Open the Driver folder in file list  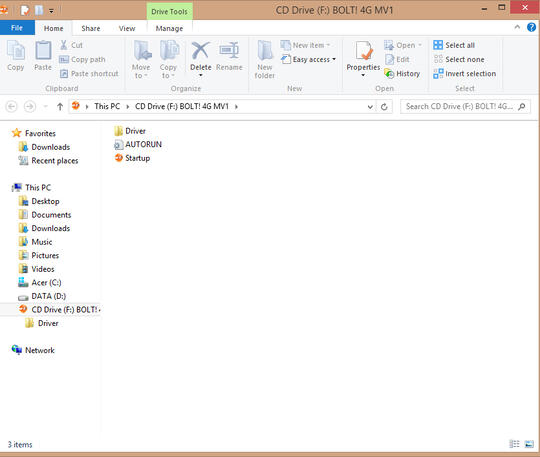(130, 131)
